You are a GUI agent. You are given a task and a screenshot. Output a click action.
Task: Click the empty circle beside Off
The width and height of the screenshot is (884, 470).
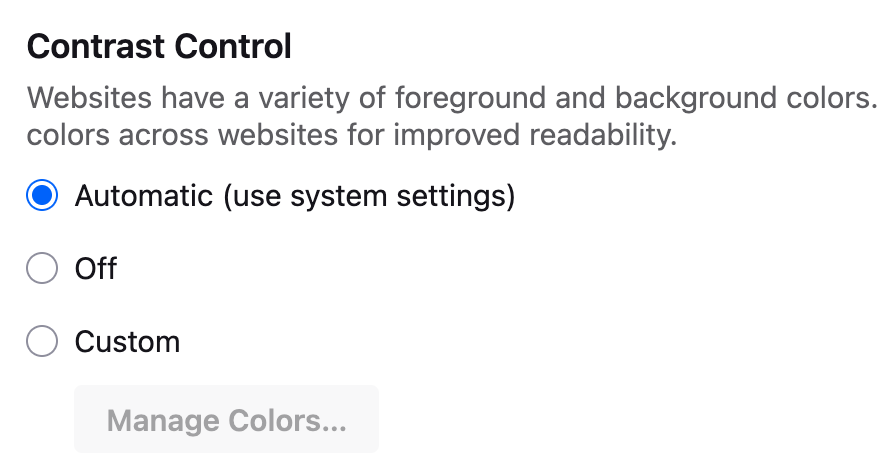[x=42, y=269]
